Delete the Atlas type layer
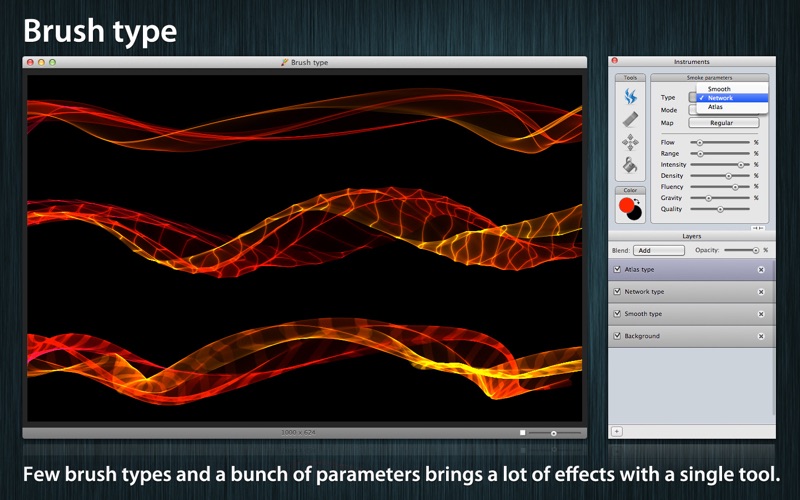800x500 pixels. [760, 270]
